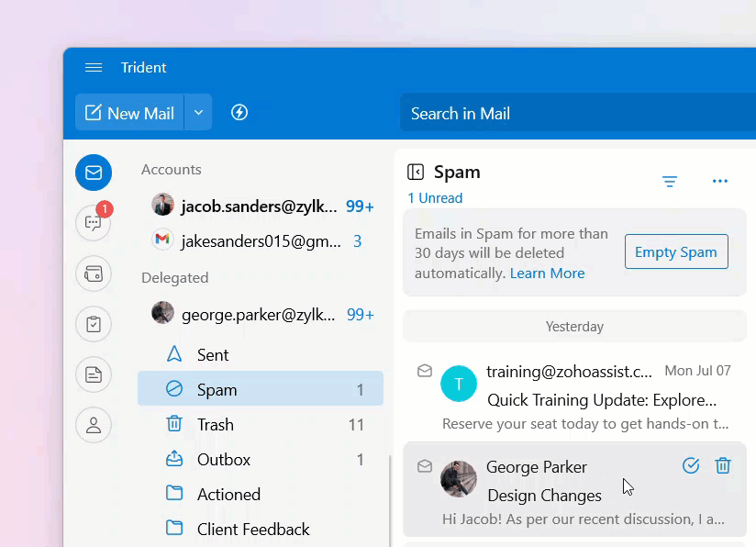Click the teal T sender avatar
756x547 pixels.
click(459, 384)
